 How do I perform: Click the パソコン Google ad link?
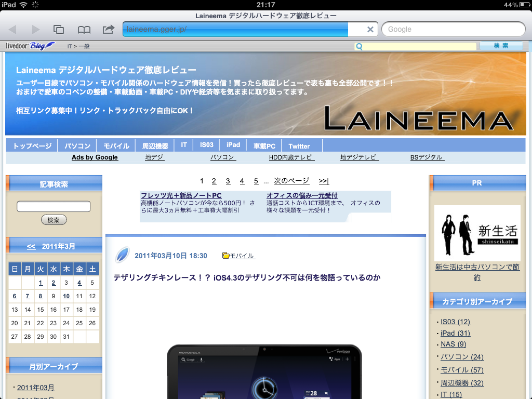223,157
